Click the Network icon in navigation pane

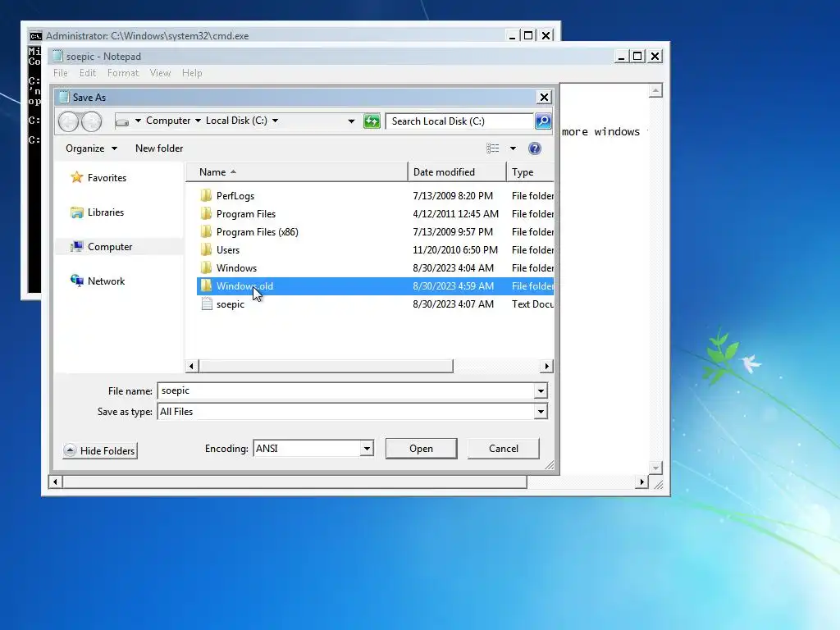point(77,281)
